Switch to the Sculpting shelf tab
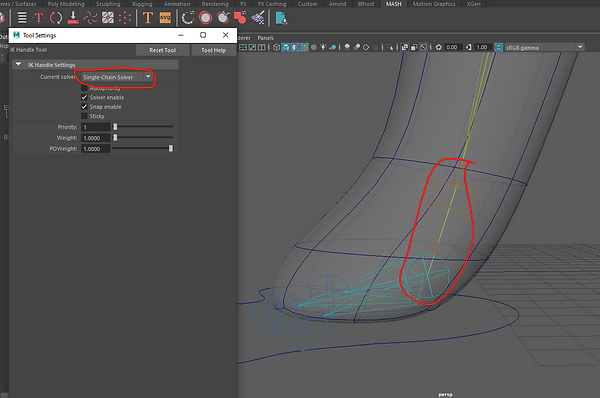The height and width of the screenshot is (398, 600). point(108,4)
